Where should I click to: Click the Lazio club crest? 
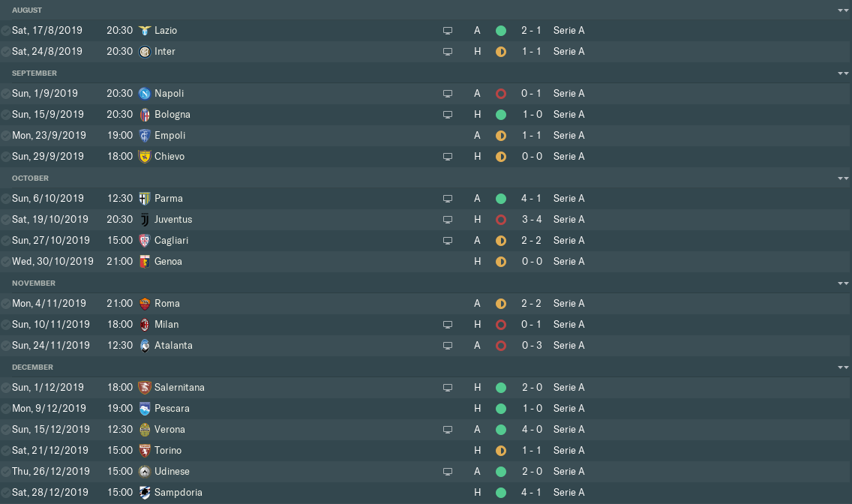(x=145, y=31)
